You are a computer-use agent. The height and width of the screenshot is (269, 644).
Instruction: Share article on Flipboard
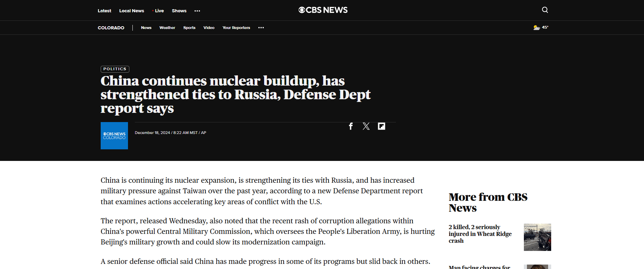click(381, 126)
